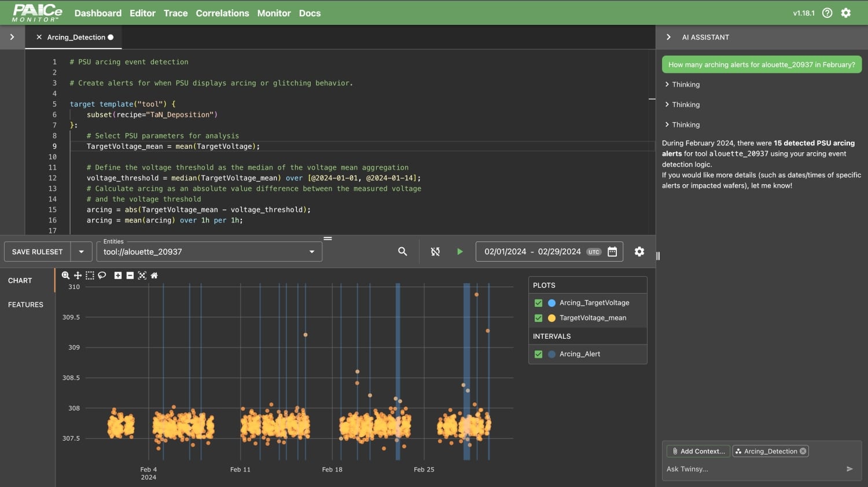
Task: Click the Save Ruleset button
Action: coord(37,252)
